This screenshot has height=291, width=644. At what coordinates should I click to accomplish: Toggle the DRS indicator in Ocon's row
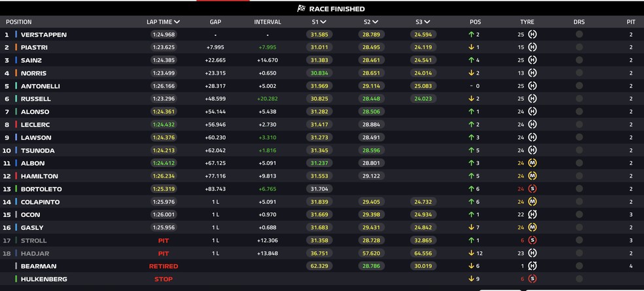(579, 214)
